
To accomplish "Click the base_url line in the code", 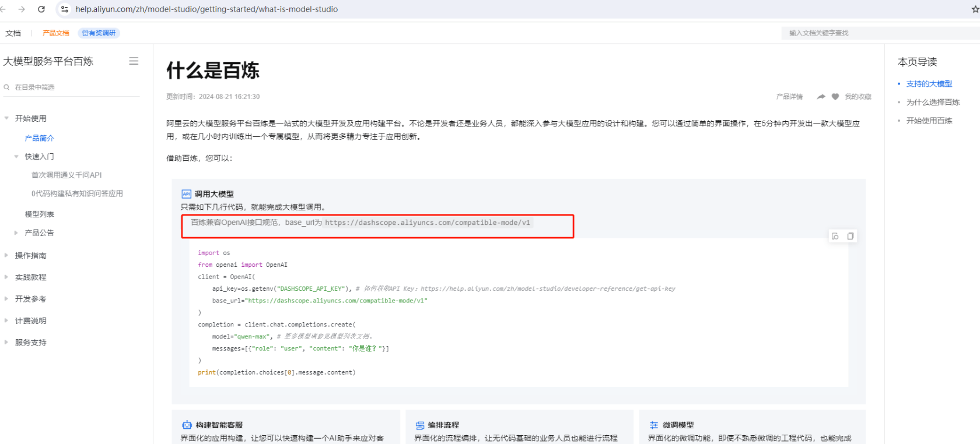I will point(320,301).
